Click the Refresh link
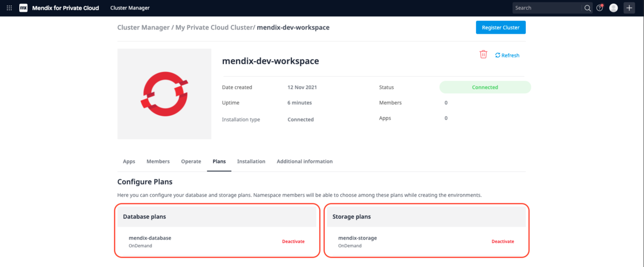The image size is (644, 267). [507, 55]
